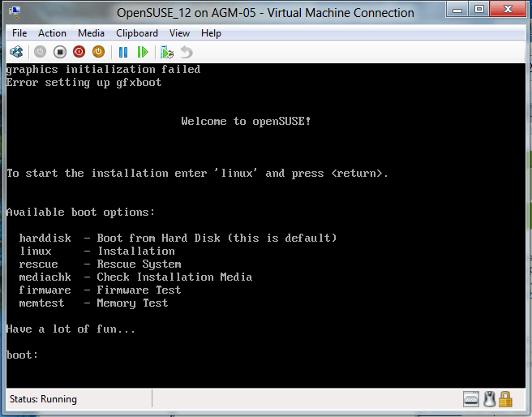Click the keyboard status icon
Screen dimensions: 532x417
point(471,399)
